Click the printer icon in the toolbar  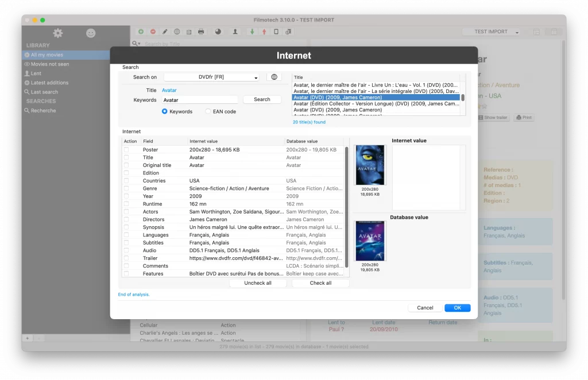click(201, 32)
